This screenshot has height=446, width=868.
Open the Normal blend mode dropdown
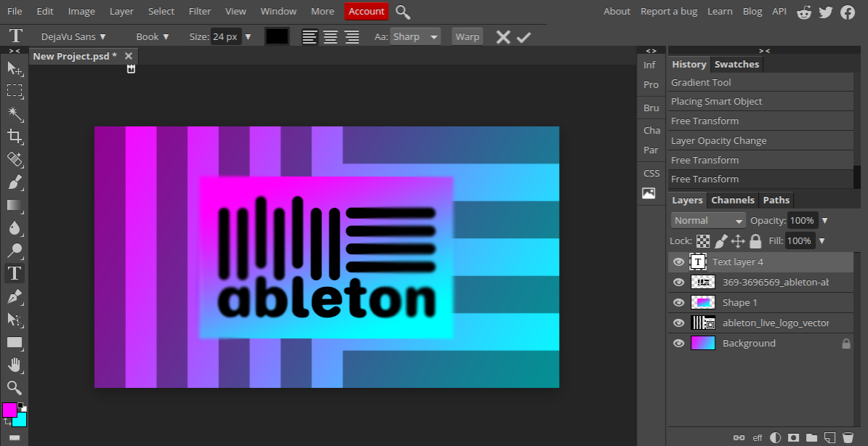click(x=708, y=220)
